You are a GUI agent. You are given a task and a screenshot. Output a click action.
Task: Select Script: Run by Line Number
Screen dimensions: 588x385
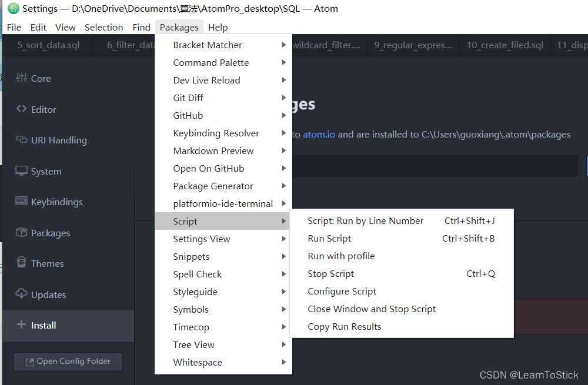pyautogui.click(x=401, y=221)
